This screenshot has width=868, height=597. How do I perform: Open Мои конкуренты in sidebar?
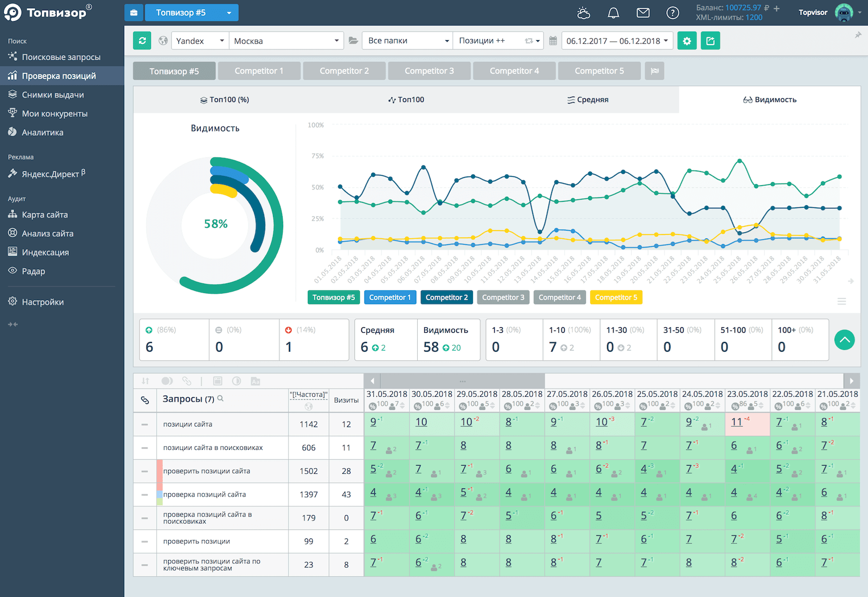click(62, 114)
